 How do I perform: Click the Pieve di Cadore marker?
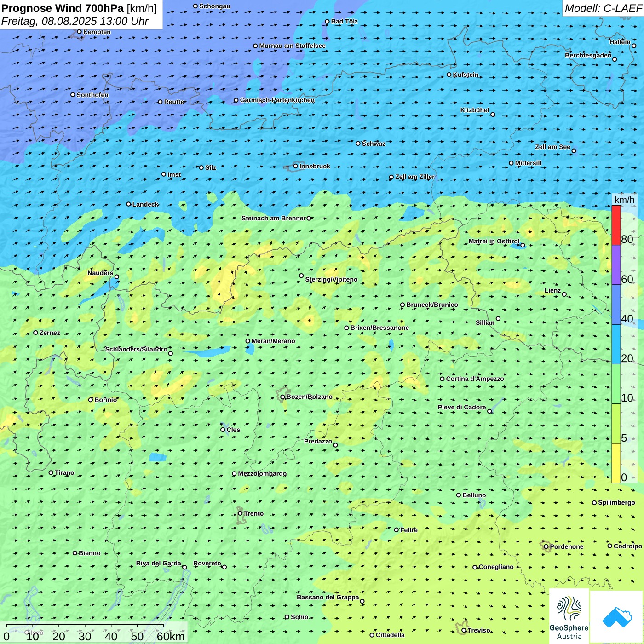pos(489,411)
